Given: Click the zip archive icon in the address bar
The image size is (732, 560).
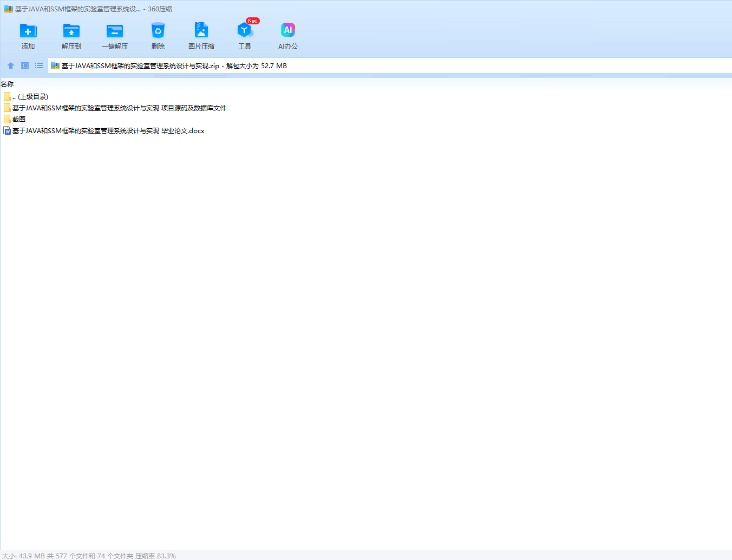Looking at the screenshot, I should click(x=55, y=66).
